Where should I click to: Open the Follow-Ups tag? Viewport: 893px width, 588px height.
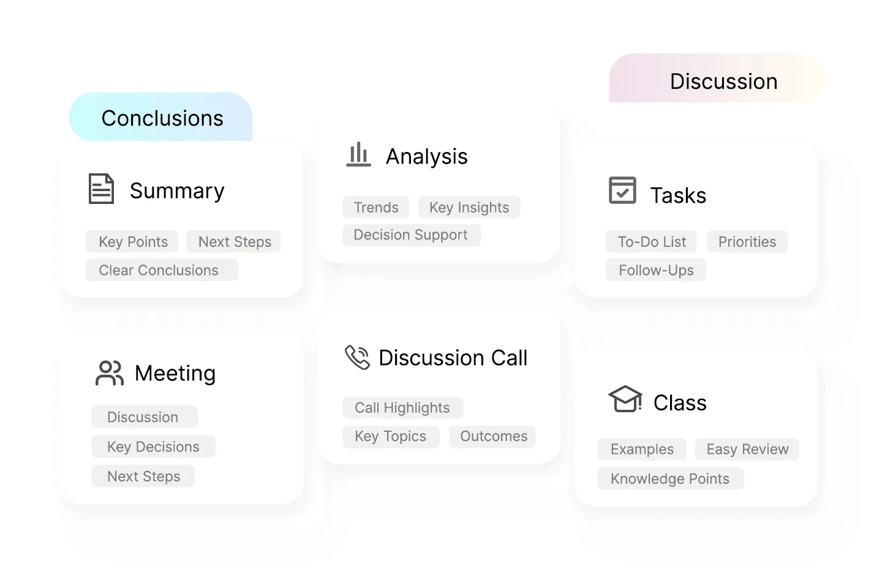click(656, 270)
